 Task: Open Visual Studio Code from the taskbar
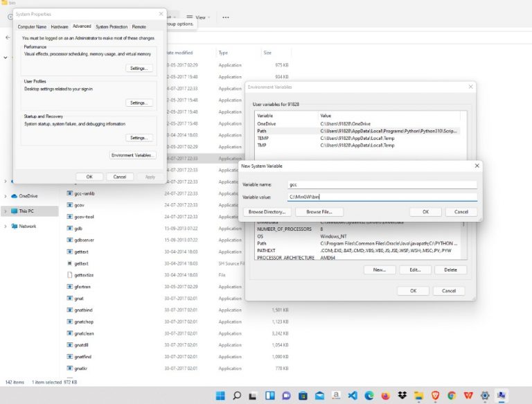click(x=351, y=396)
